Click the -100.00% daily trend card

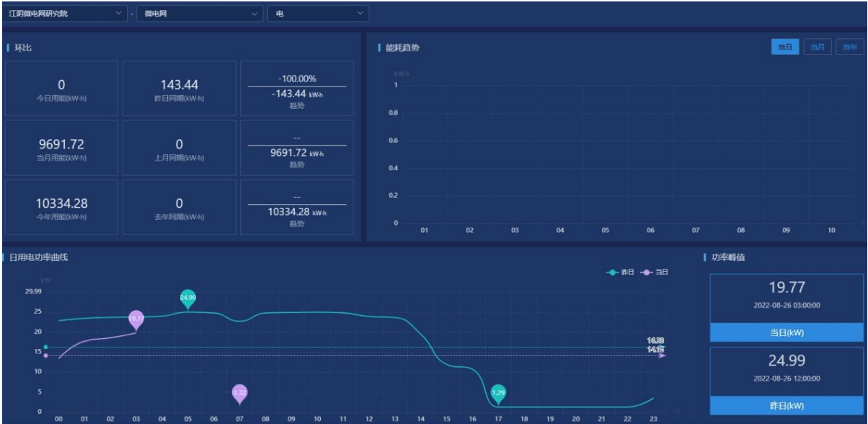point(297,89)
